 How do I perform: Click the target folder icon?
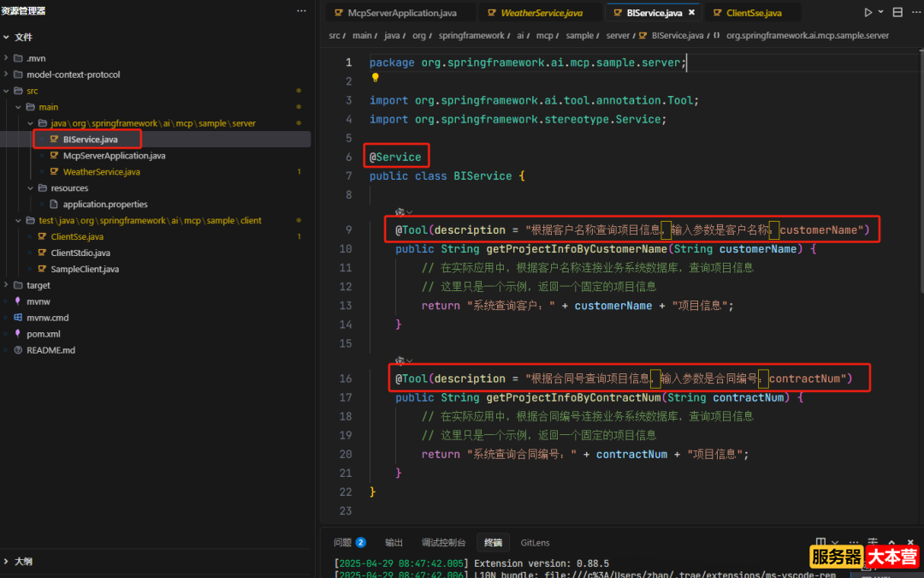pos(18,285)
